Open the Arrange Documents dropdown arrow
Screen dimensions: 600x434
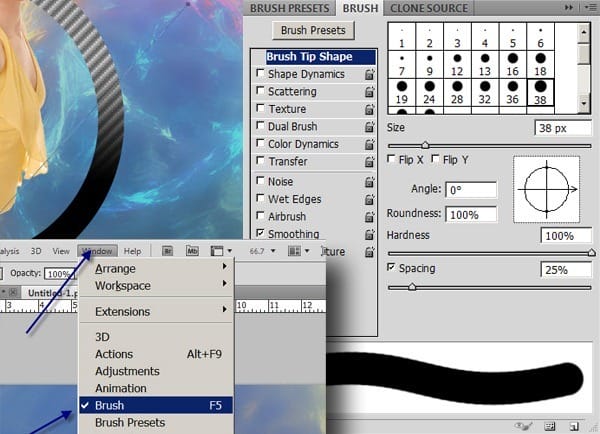[307, 251]
